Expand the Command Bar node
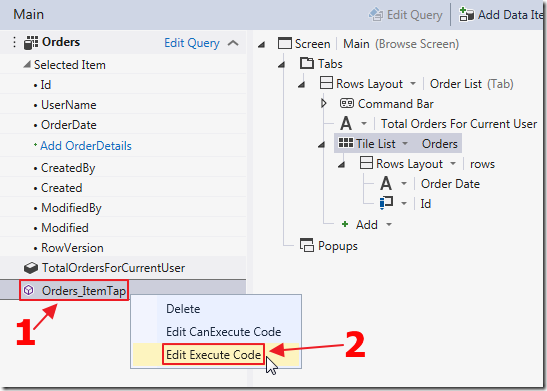This screenshot has height=391, width=547. tap(324, 103)
